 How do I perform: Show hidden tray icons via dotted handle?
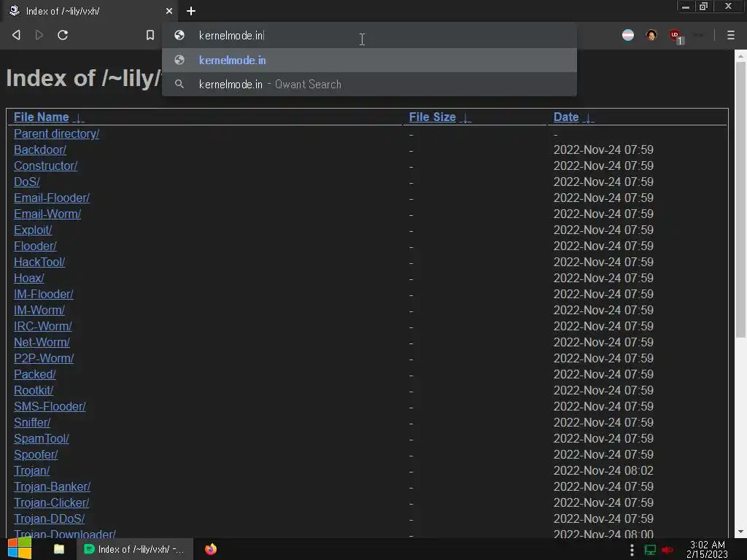[x=632, y=550]
